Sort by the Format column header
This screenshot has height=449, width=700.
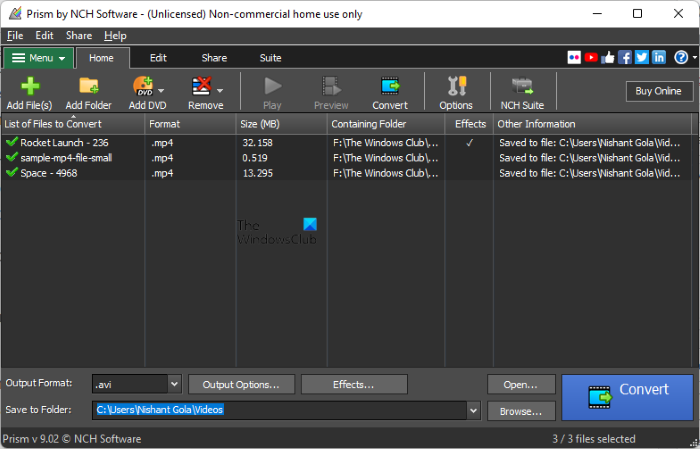point(190,124)
